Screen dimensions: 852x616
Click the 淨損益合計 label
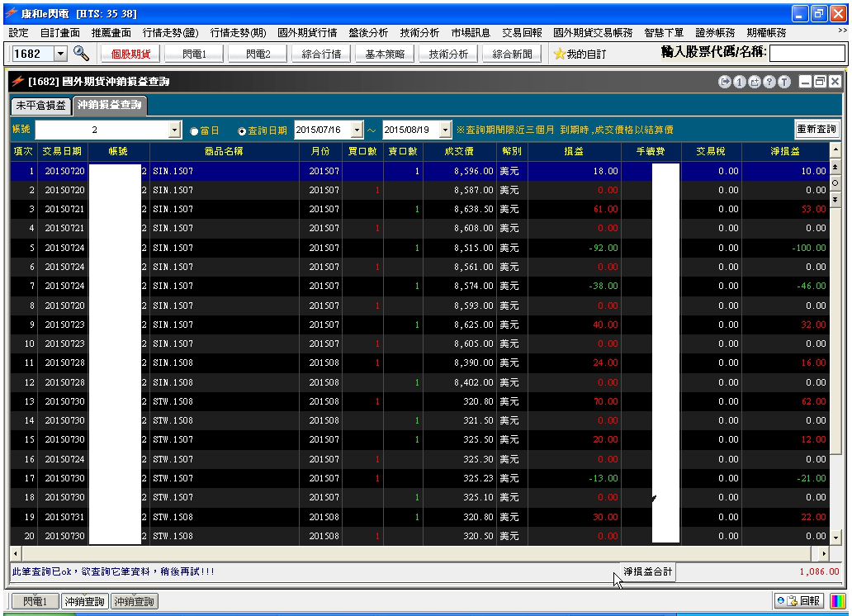648,572
